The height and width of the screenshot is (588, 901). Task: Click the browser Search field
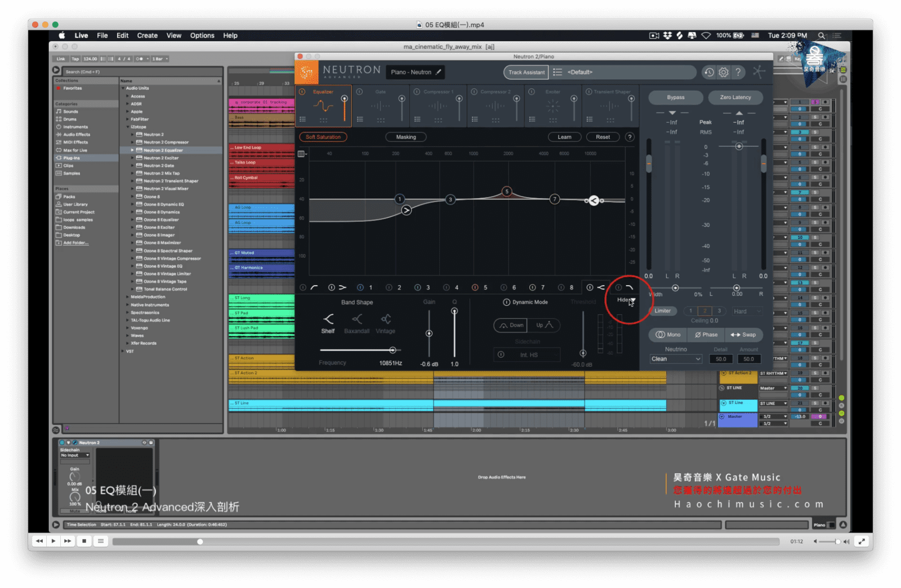(143, 72)
